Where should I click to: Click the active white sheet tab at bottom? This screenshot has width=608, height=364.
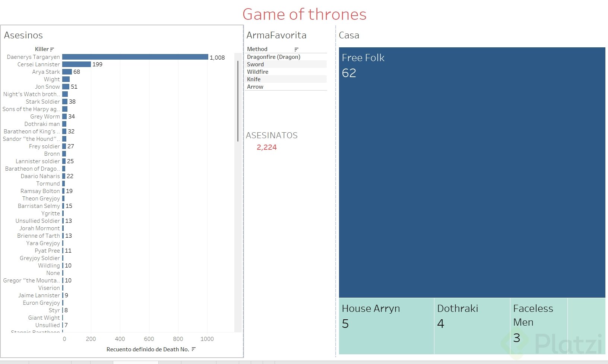[136, 362]
